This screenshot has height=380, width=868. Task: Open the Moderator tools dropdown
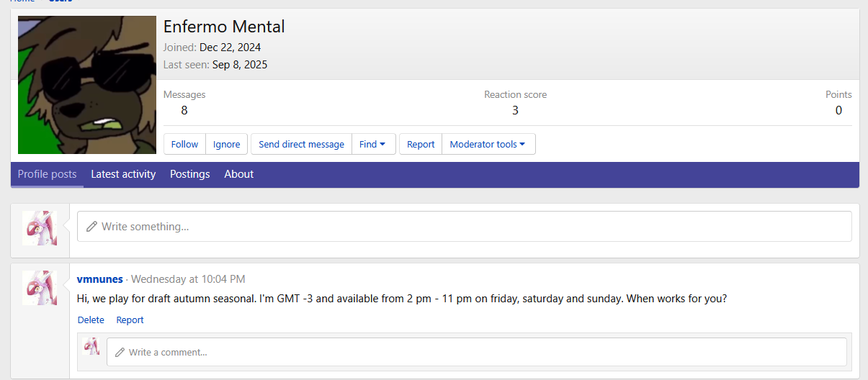(488, 144)
